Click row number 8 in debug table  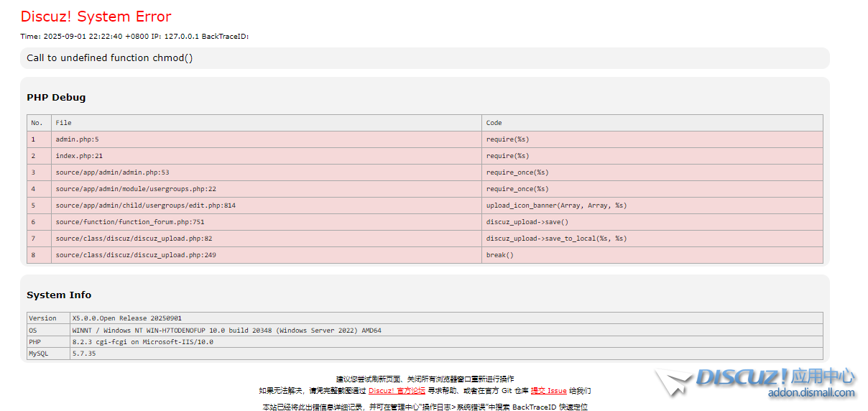pos(39,255)
